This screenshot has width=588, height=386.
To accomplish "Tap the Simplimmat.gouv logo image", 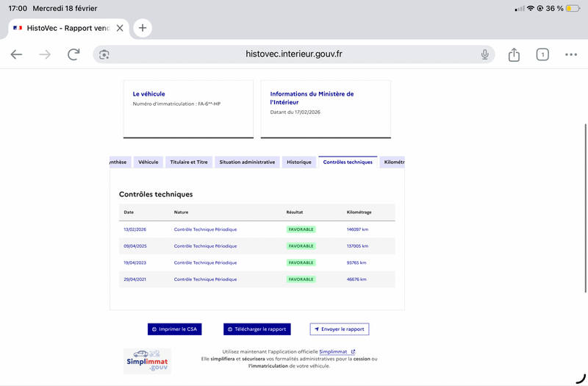I will coord(147,360).
